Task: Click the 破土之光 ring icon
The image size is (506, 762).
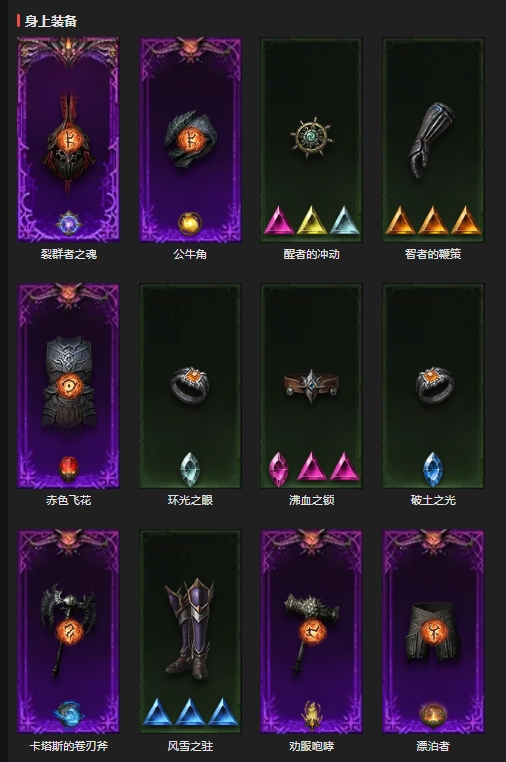Action: click(433, 385)
